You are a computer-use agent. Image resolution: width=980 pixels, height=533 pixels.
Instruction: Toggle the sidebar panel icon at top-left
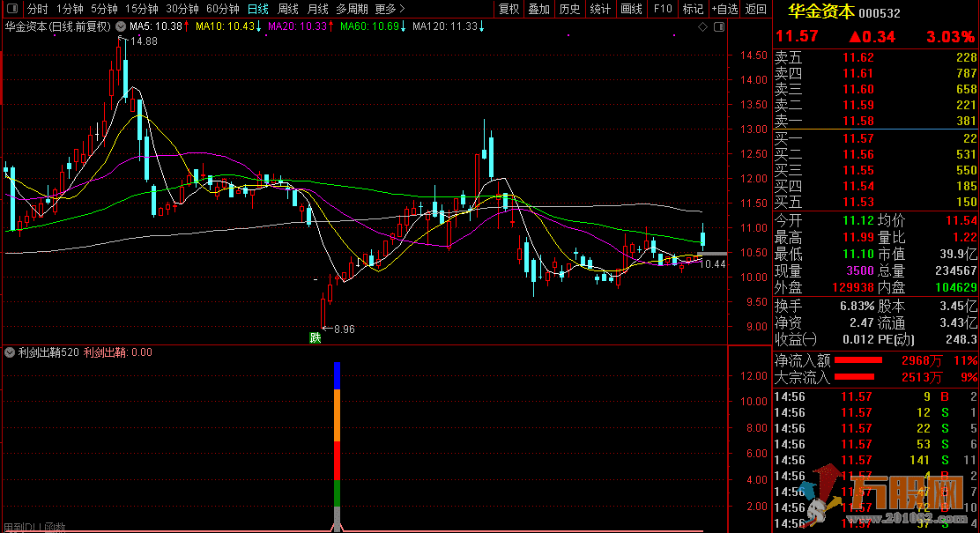click(11, 9)
